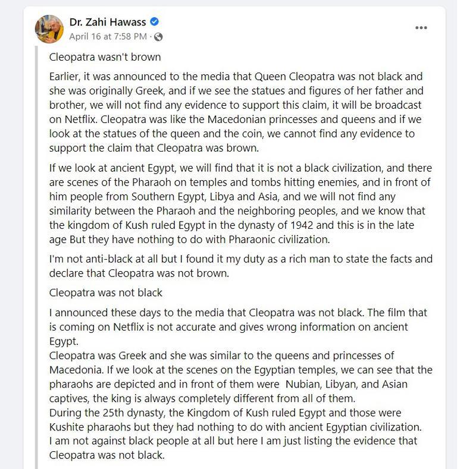Open Dr. Zahi Hawass profile picture
The height and width of the screenshot is (469, 476).
coord(49,29)
